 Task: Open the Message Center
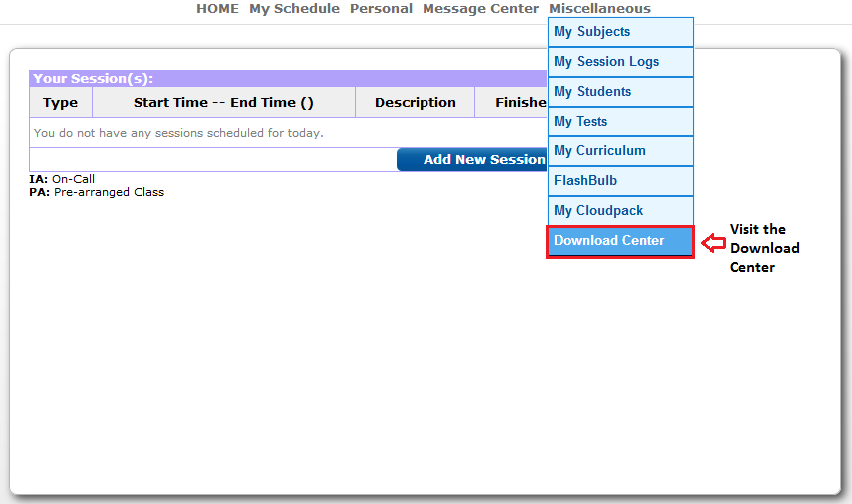pyautogui.click(x=480, y=9)
